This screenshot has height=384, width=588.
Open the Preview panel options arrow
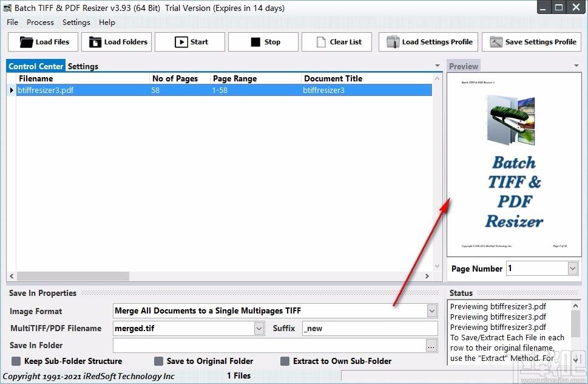tap(576, 66)
